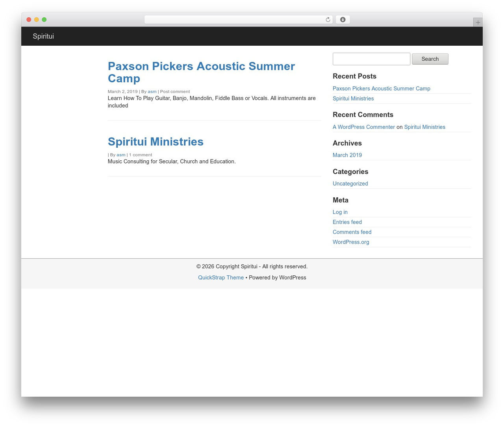Click the browser reload icon
Image resolution: width=504 pixels, height=427 pixels.
[328, 20]
